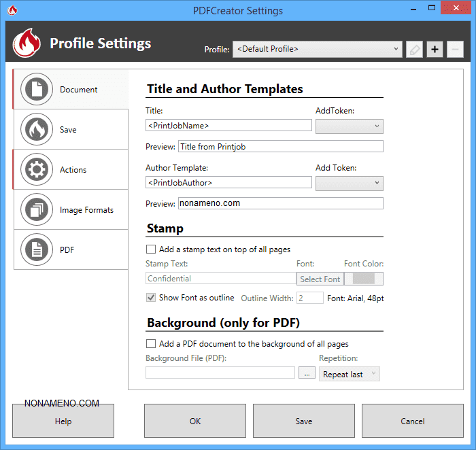Select the Save flame icon

37,129
